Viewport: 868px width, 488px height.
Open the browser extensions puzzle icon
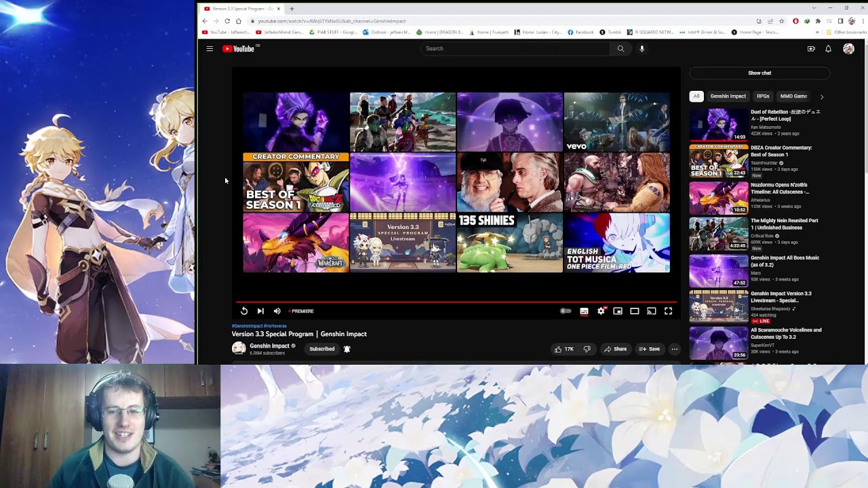click(x=818, y=21)
